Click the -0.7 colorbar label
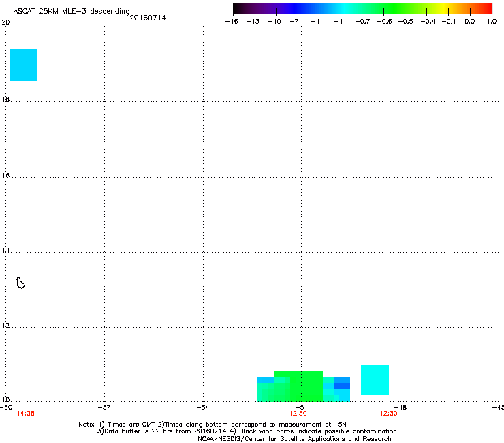Image resolution: width=504 pixels, height=443 pixels. pos(362,22)
